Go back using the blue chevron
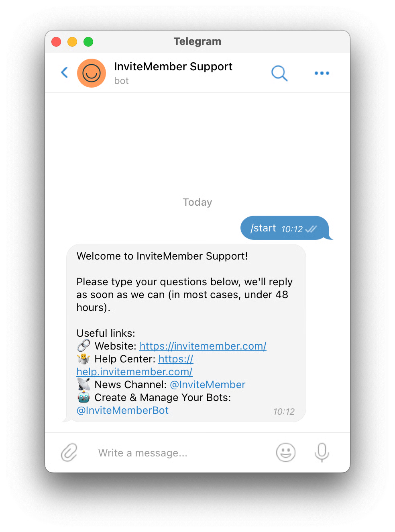The width and height of the screenshot is (395, 532). pyautogui.click(x=64, y=72)
